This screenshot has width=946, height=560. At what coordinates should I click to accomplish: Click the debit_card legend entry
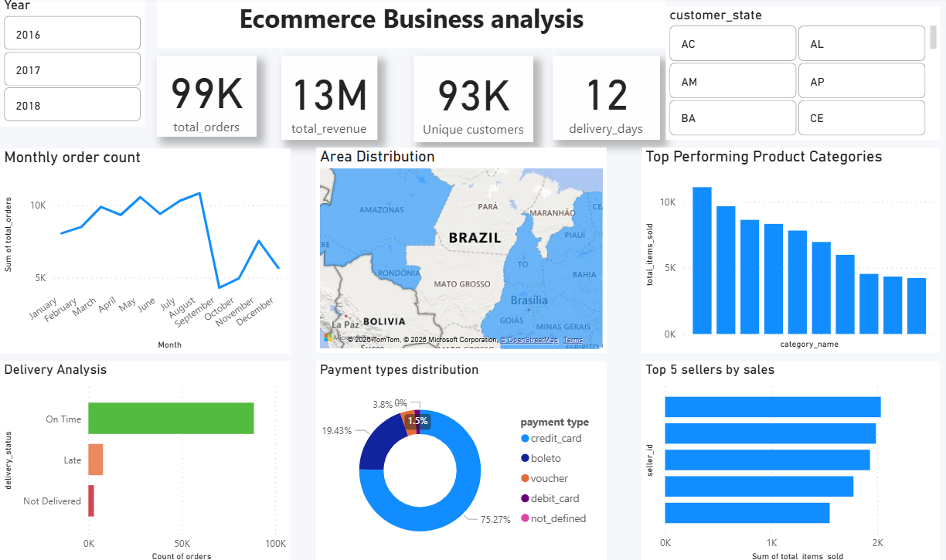pos(550,499)
